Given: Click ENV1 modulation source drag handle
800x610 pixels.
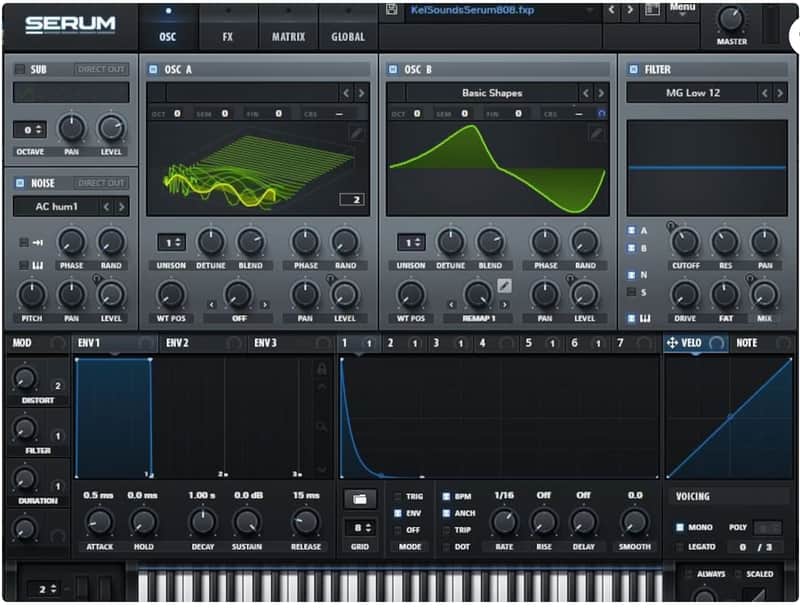Looking at the screenshot, I should pyautogui.click(x=145, y=343).
